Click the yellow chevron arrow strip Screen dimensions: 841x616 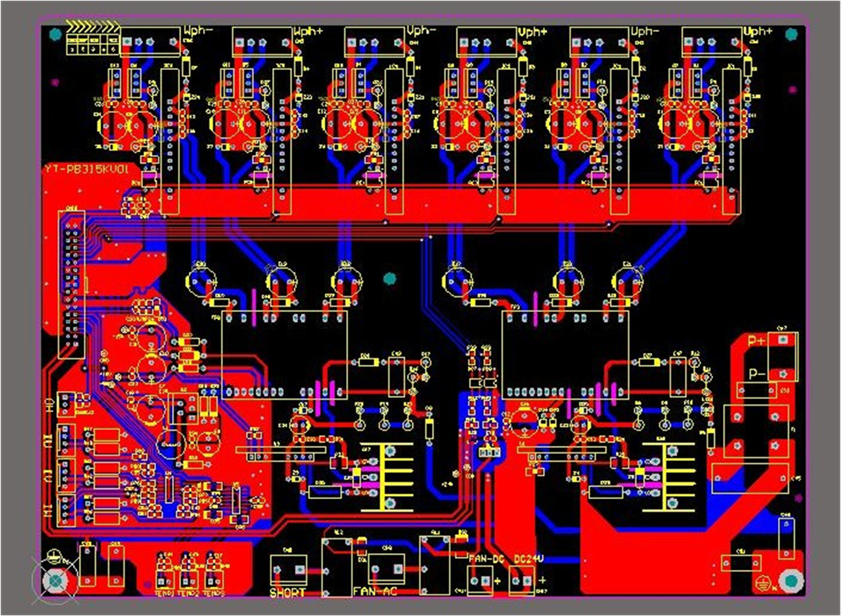click(94, 27)
